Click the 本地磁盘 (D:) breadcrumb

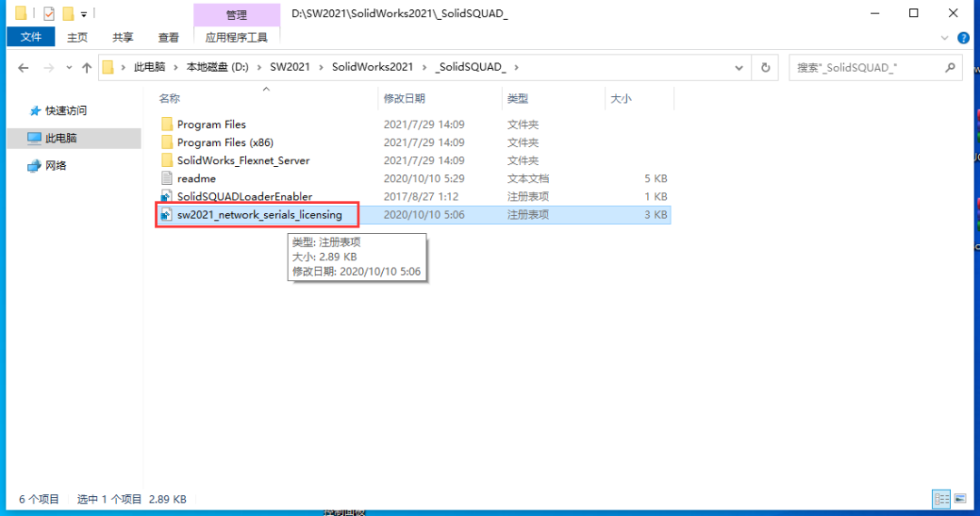217,67
